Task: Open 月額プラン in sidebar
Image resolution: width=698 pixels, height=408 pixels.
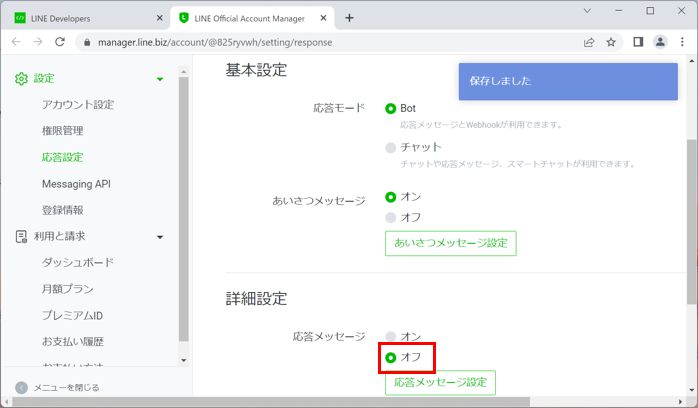Action: click(x=68, y=289)
